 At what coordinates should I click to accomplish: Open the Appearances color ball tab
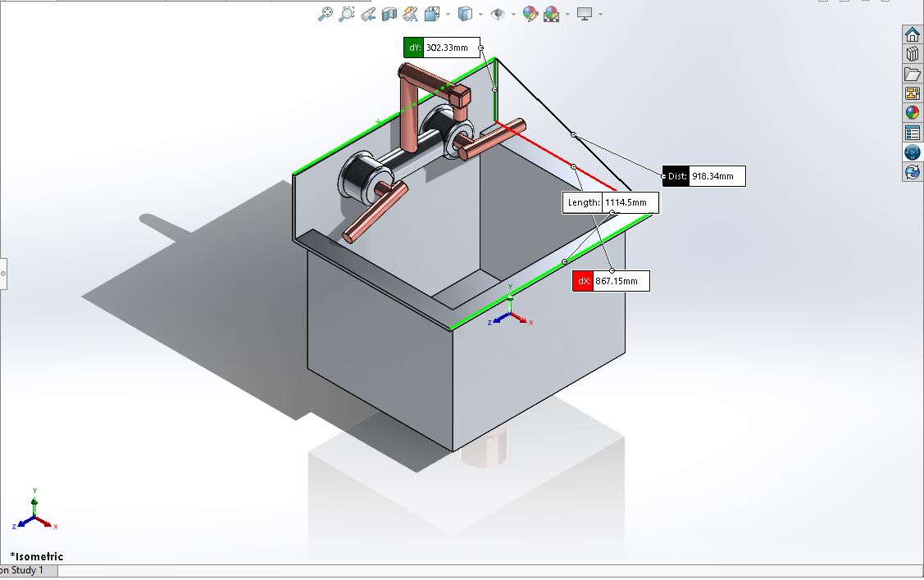point(913,112)
